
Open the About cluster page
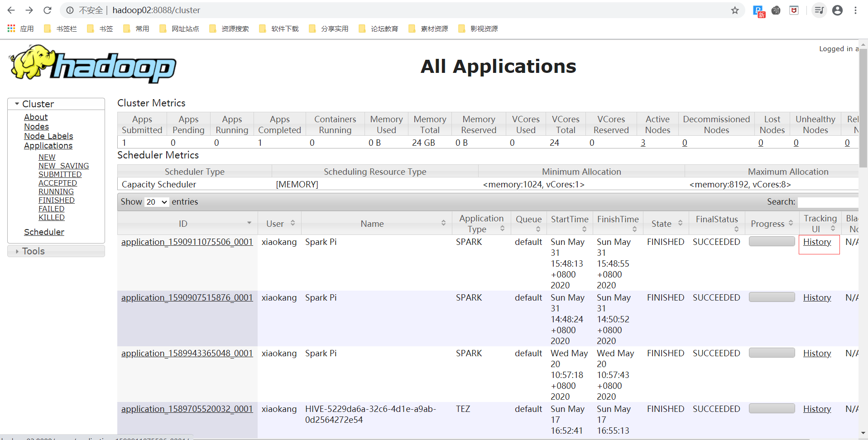(x=36, y=117)
